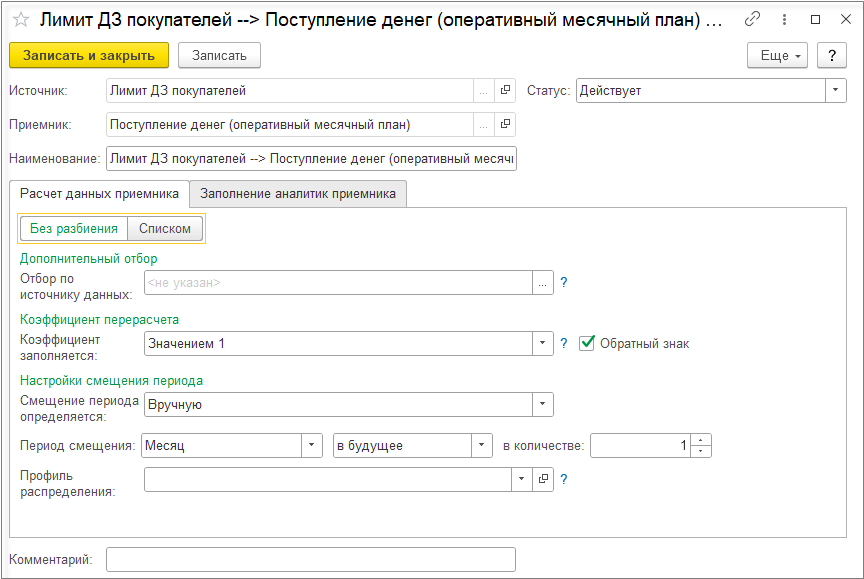864x579 pixels.
Task: Open the Источник record with its open icon
Action: click(x=505, y=91)
